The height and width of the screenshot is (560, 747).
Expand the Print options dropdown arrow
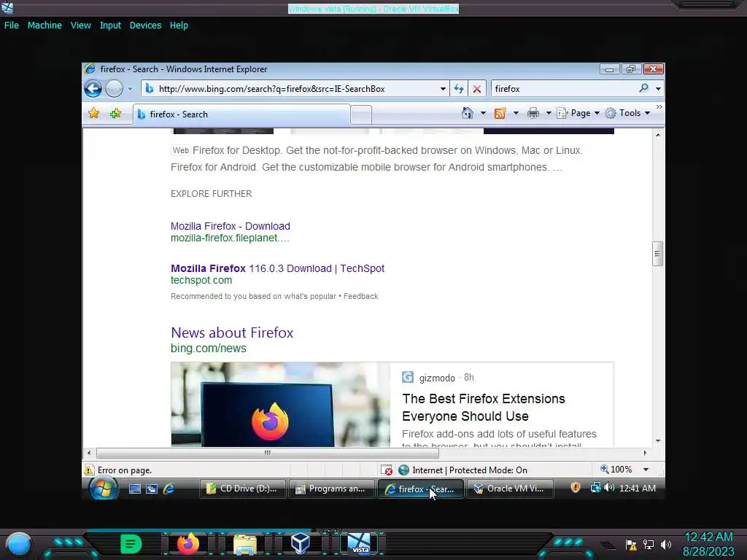point(549,113)
